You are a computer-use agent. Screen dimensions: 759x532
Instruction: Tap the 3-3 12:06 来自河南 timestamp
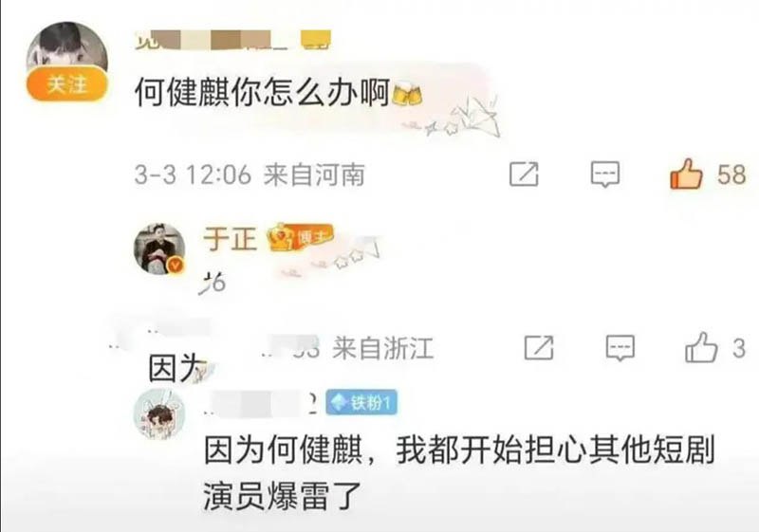[250, 174]
